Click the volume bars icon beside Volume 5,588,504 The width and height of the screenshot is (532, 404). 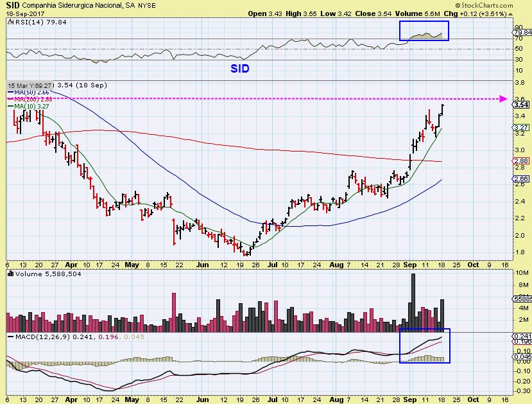[10, 274]
